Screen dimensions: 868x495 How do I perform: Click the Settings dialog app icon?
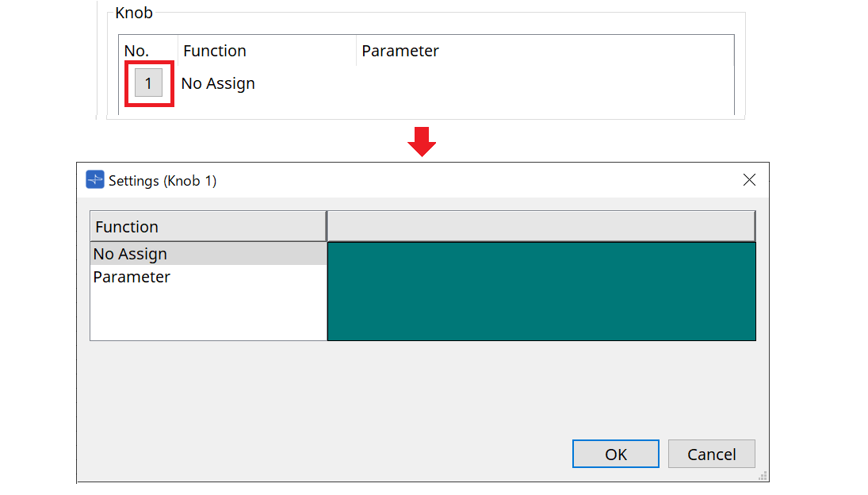click(x=95, y=180)
